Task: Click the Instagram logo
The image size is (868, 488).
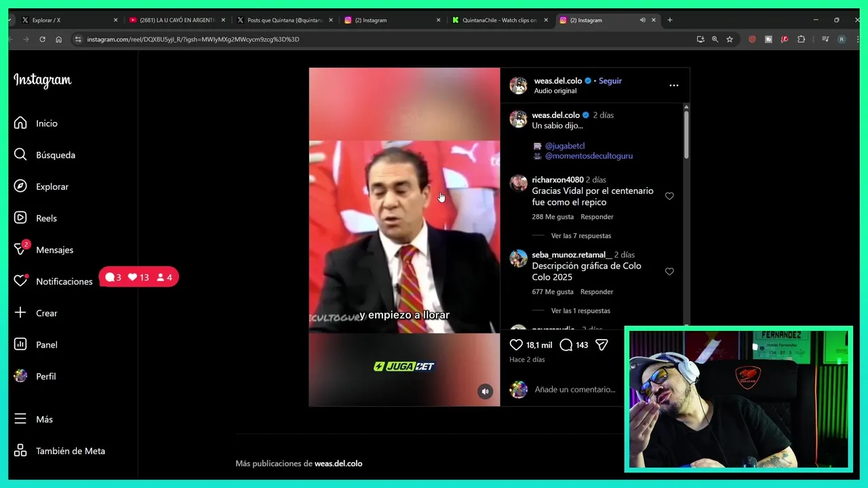Action: 42,80
